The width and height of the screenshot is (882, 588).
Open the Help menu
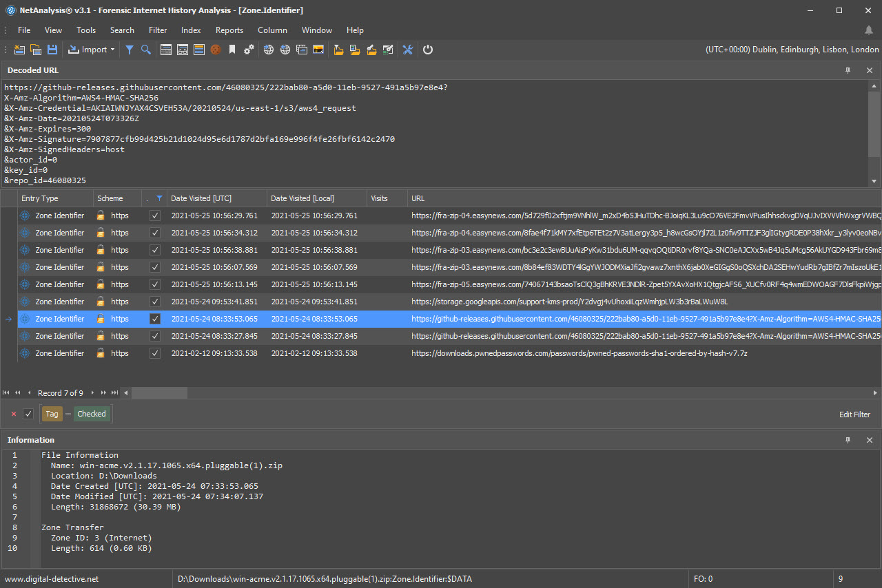(x=355, y=30)
